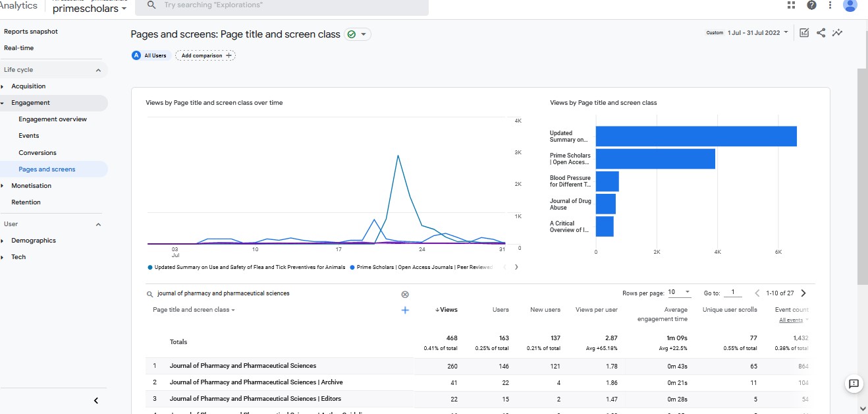The width and height of the screenshot is (868, 414).
Task: Add a secondary dimension with plus icon
Action: pyautogui.click(x=405, y=310)
